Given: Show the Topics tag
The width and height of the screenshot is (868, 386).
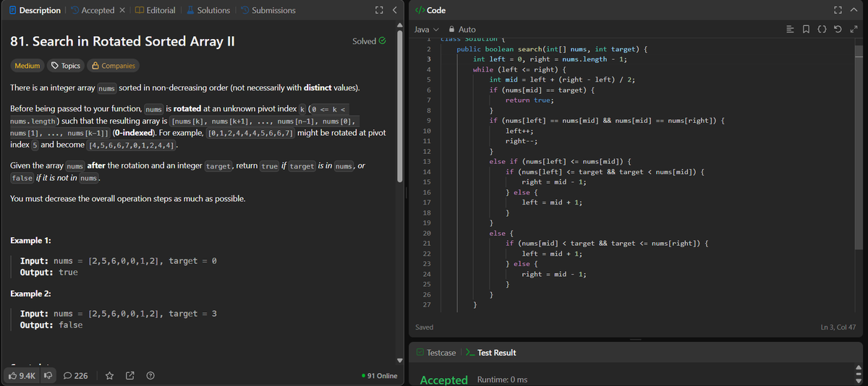Looking at the screenshot, I should (65, 66).
